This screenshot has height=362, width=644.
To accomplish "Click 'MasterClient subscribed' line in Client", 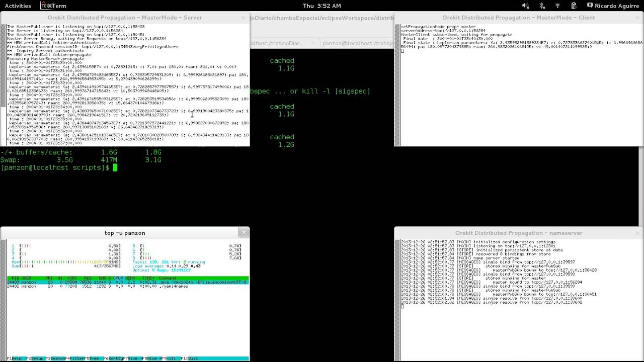I will click(x=456, y=35).
